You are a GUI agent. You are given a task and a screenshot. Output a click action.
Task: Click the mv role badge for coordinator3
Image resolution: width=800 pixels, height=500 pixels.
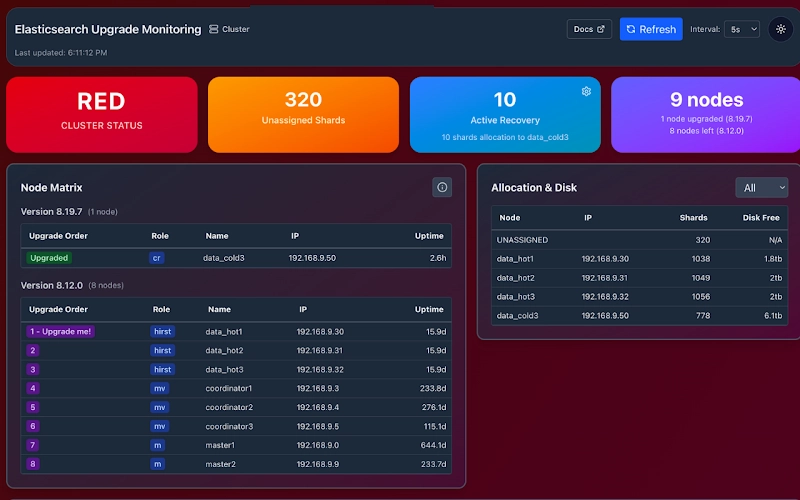160,426
